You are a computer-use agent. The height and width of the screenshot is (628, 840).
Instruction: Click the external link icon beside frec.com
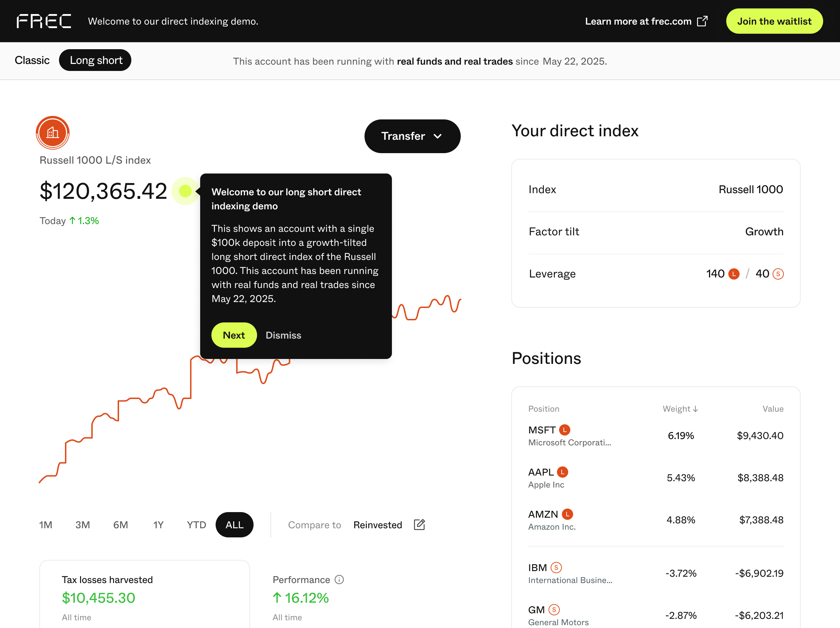pos(702,21)
